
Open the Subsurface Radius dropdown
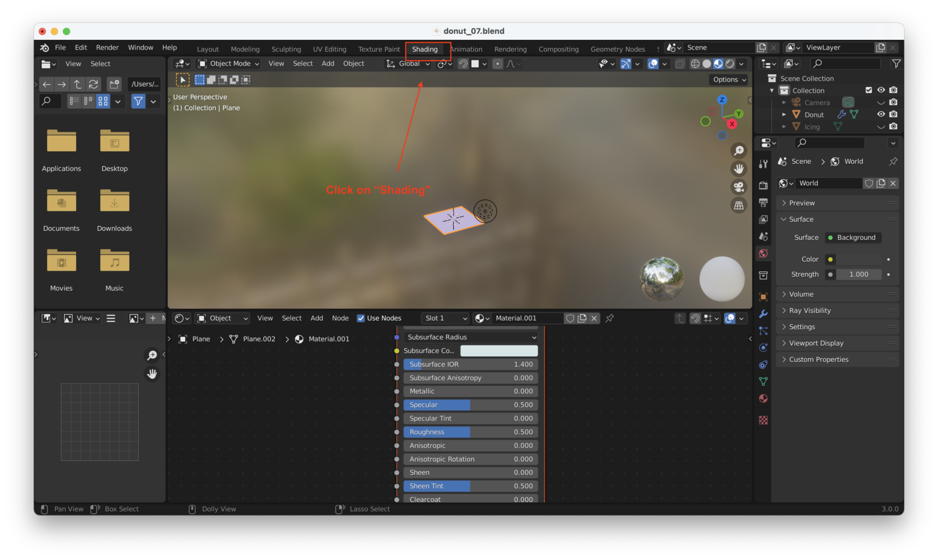[470, 337]
